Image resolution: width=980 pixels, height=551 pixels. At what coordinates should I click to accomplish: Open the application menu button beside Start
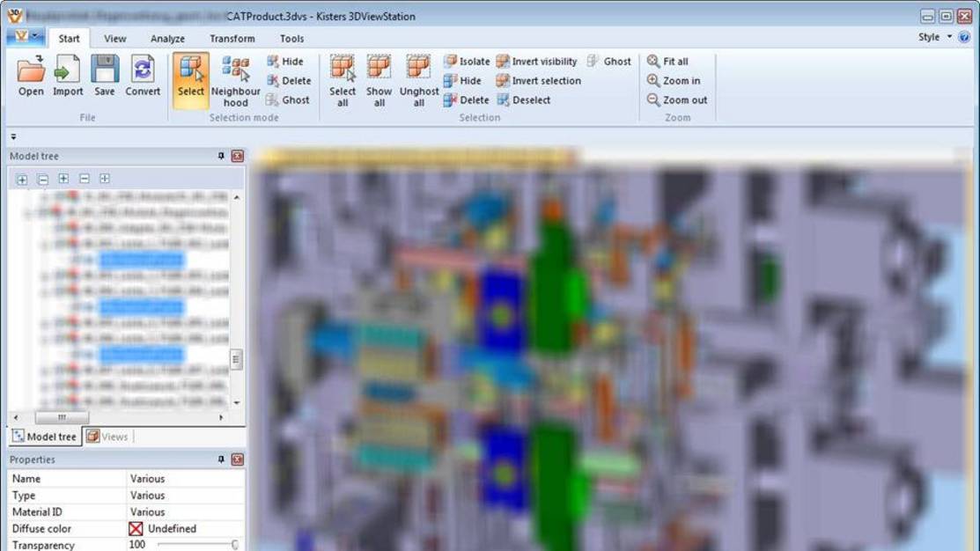pyautogui.click(x=26, y=37)
